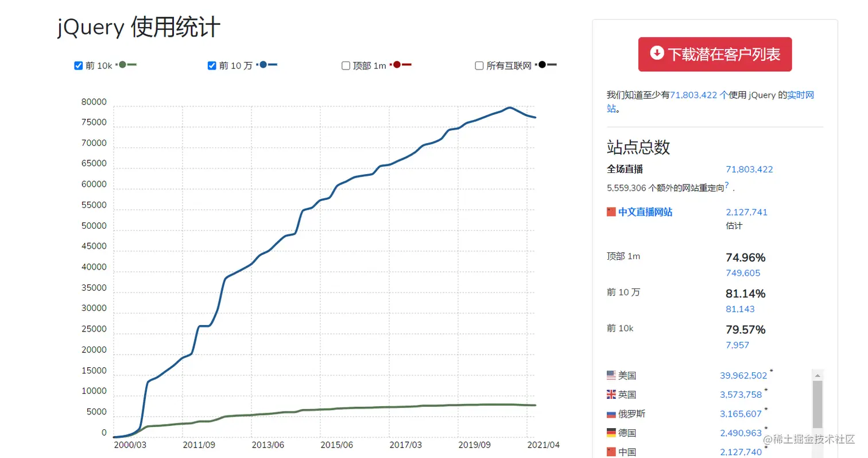Click the 79.57% percentage text

746,330
